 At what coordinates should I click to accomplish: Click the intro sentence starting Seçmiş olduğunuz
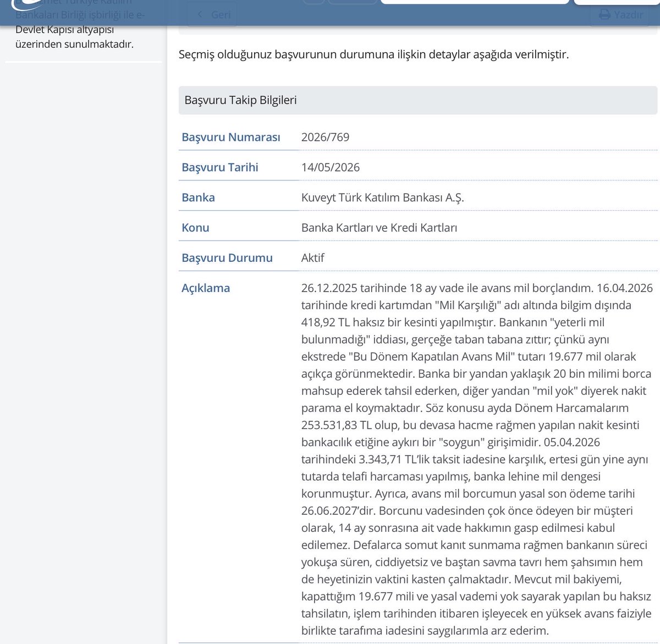pos(374,54)
